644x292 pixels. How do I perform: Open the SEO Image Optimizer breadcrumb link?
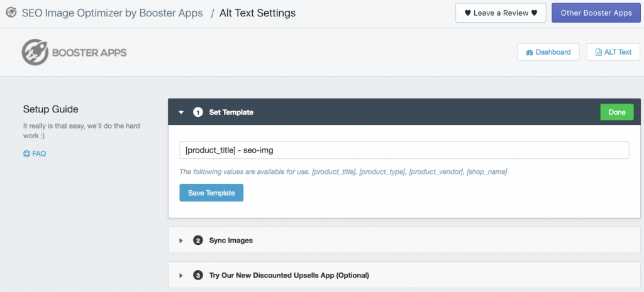pyautogui.click(x=113, y=13)
